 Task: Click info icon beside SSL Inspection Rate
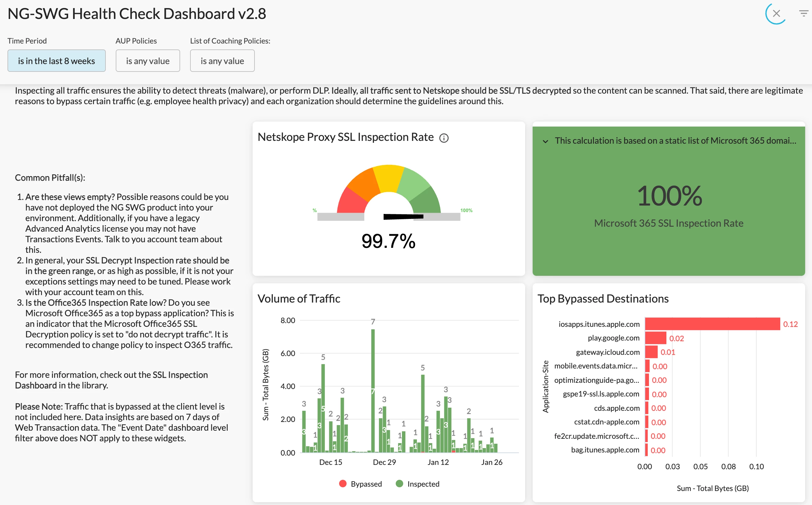point(443,138)
